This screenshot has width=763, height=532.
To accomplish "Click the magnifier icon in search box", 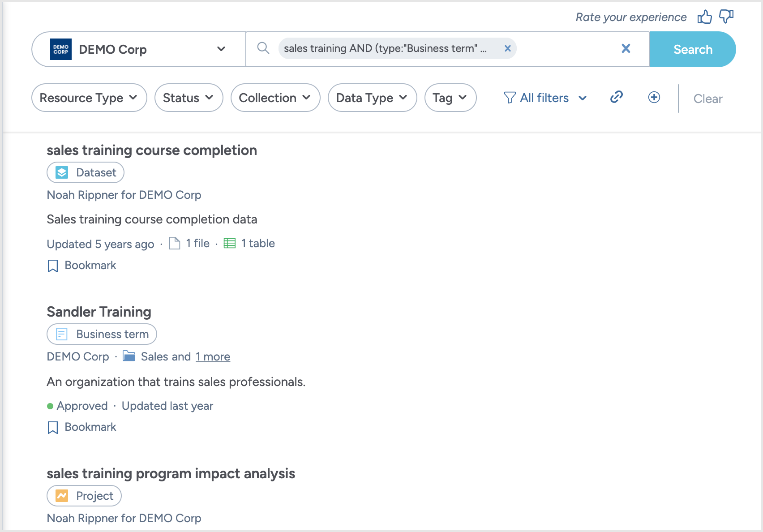I will (x=263, y=48).
